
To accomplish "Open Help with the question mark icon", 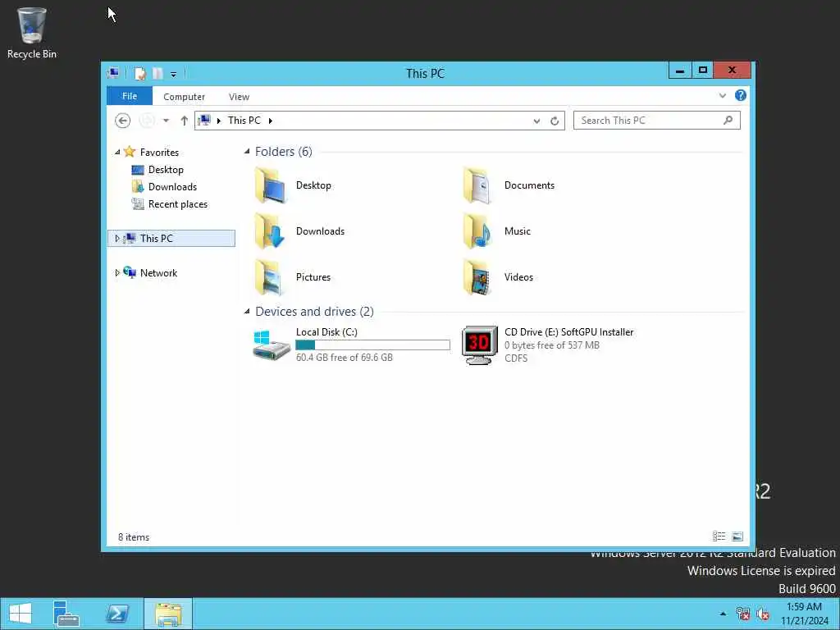I will click(x=741, y=95).
